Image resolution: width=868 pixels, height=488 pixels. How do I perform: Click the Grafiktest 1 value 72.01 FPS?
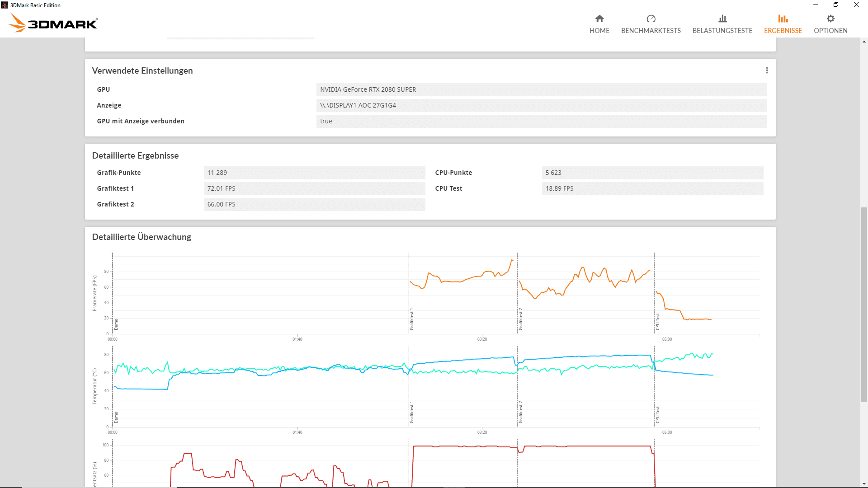[x=314, y=188]
